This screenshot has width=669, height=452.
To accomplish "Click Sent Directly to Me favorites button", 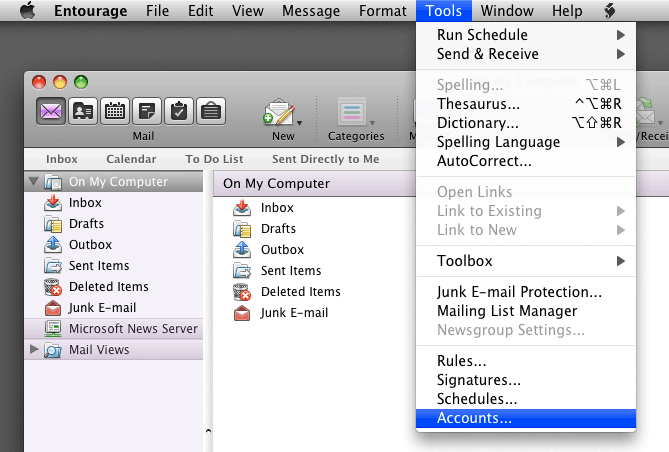I will coord(326,159).
